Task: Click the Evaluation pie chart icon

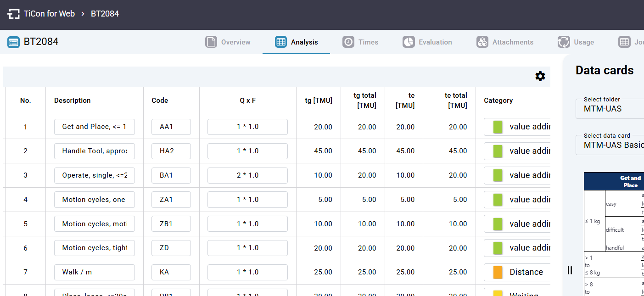Action: (409, 42)
